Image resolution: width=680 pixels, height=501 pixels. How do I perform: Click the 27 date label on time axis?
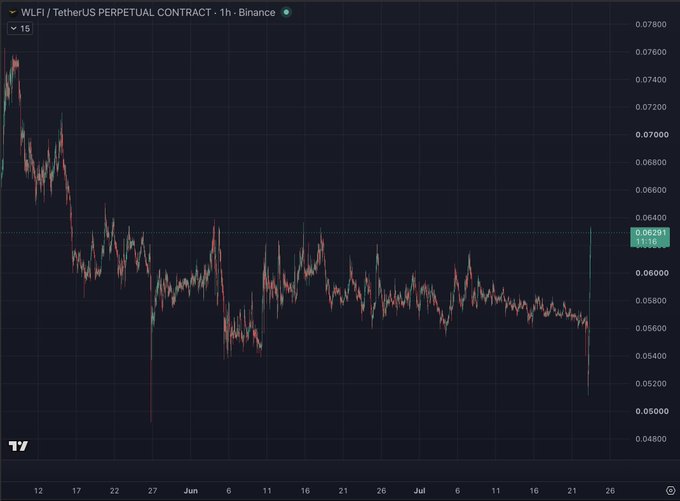pyautogui.click(x=152, y=491)
